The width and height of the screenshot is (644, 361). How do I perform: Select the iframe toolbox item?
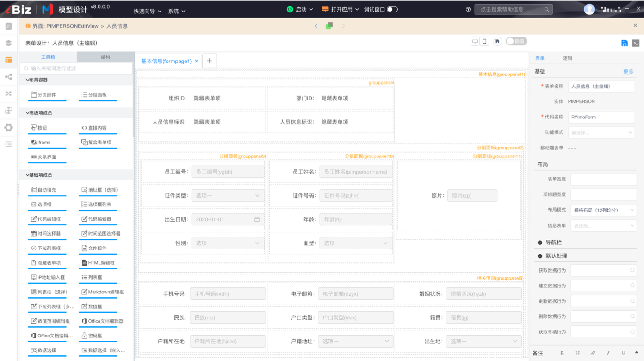click(x=47, y=143)
